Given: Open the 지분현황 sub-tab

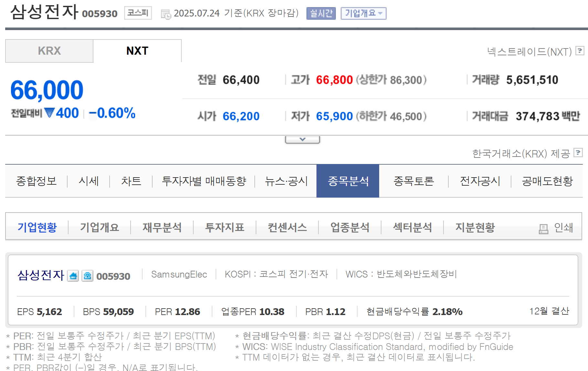Looking at the screenshot, I should [x=475, y=227].
